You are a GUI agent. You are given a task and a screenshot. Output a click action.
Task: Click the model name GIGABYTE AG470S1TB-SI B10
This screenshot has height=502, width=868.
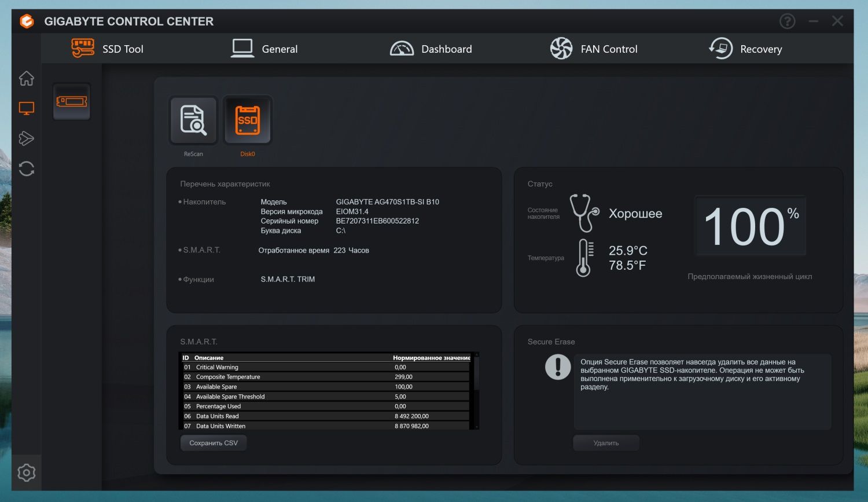point(387,202)
